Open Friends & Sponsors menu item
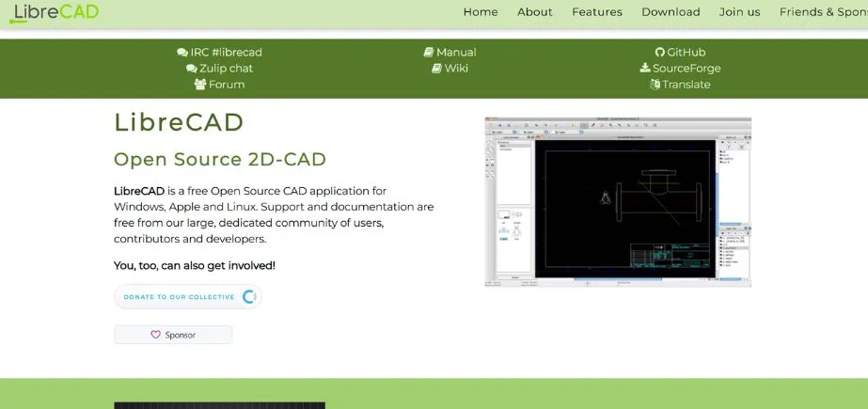Viewport: 868px width, 409px height. click(824, 12)
